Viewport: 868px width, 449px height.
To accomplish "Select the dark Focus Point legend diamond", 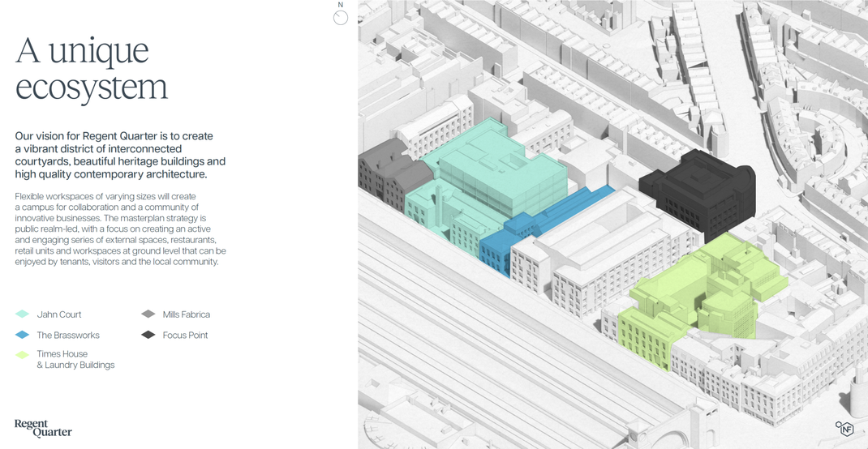I will [148, 336].
